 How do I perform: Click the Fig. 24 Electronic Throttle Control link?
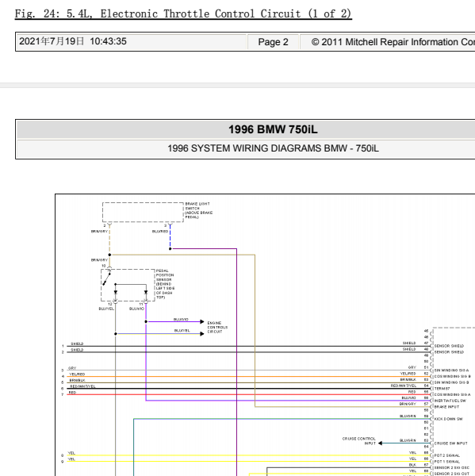(x=183, y=13)
